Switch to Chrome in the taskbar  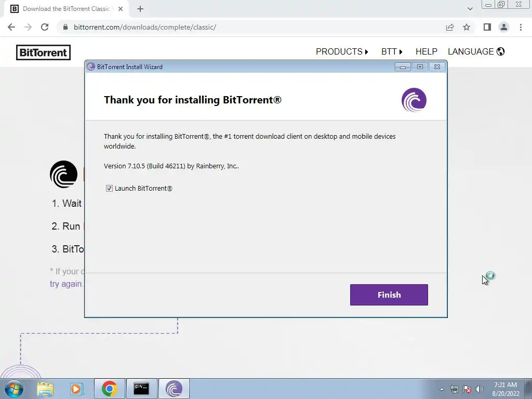[x=109, y=389]
